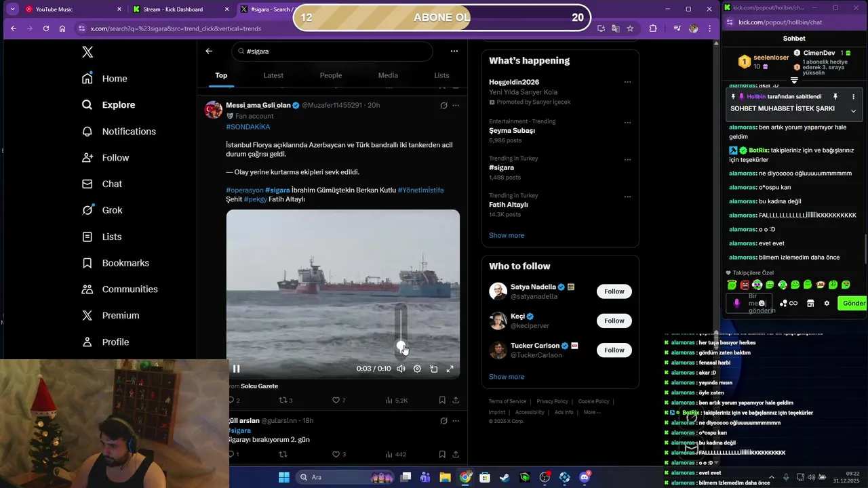Go to Home in X sidebar

(x=105, y=79)
